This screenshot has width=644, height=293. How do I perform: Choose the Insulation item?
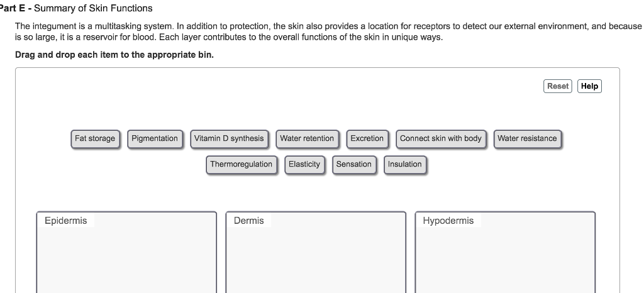405,164
